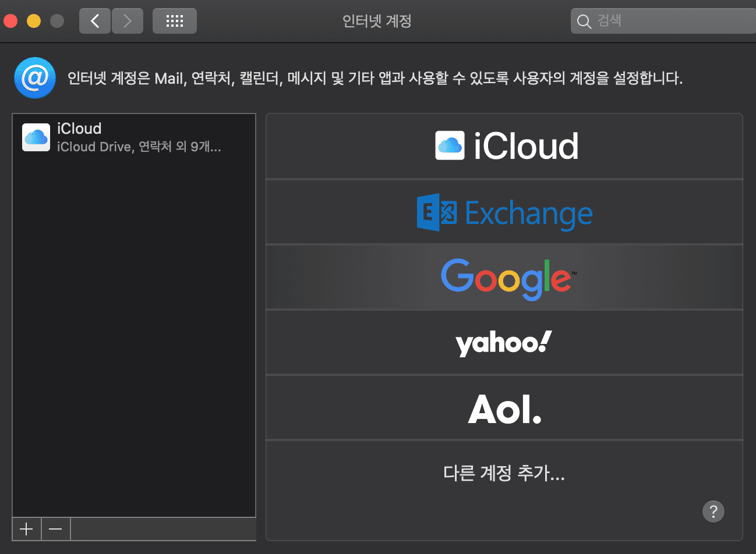This screenshot has width=756, height=554.
Task: Close the window with the red button
Action: click(x=10, y=22)
